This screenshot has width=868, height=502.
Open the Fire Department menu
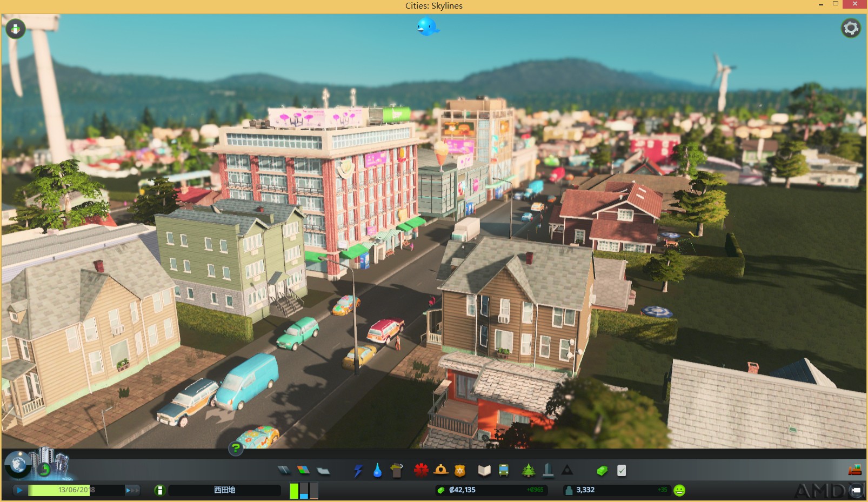coord(440,471)
